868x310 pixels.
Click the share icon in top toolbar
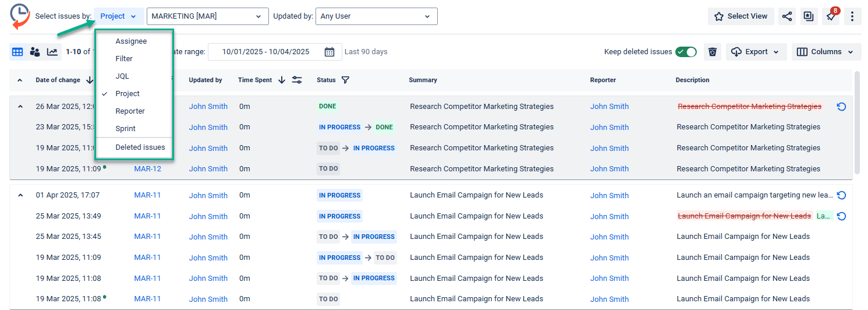click(x=787, y=16)
